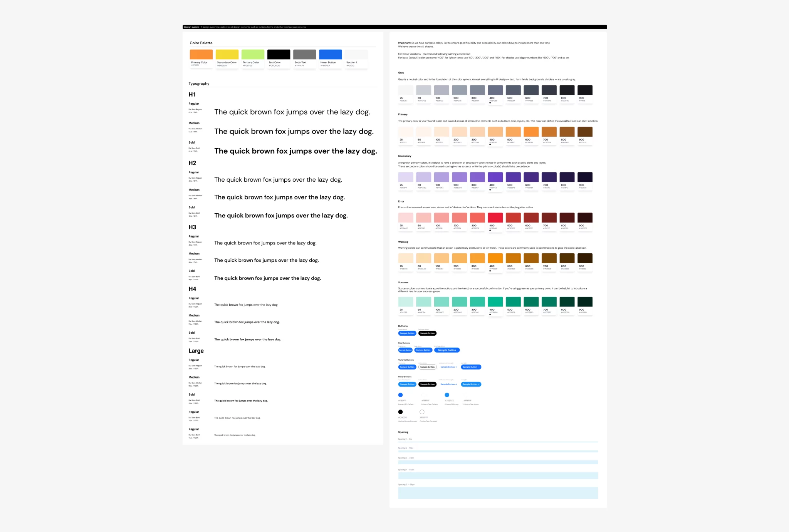Pick the Secondary 800 dark purple swatch
This screenshot has height=532, width=789.
pyautogui.click(x=567, y=177)
